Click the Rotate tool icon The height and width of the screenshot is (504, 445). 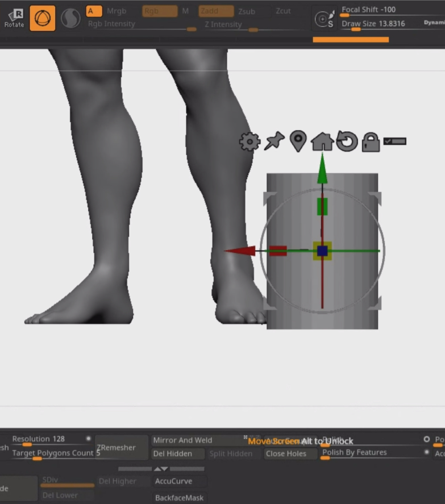pos(14,18)
